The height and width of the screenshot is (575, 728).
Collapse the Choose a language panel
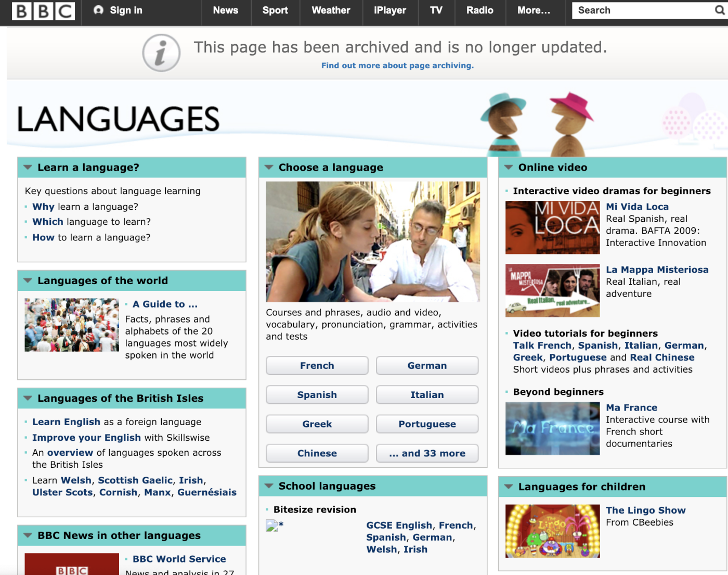[x=269, y=168]
